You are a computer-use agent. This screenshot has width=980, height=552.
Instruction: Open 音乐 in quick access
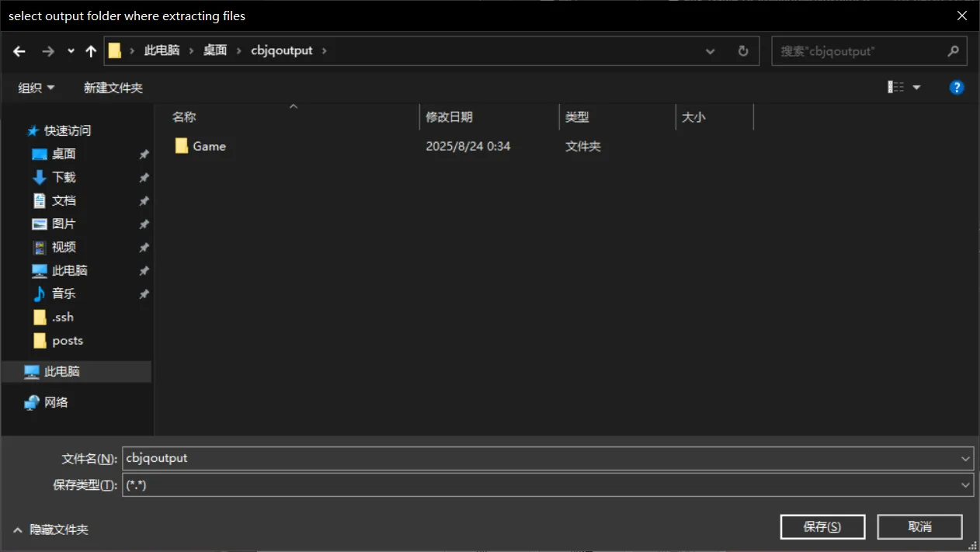point(64,293)
